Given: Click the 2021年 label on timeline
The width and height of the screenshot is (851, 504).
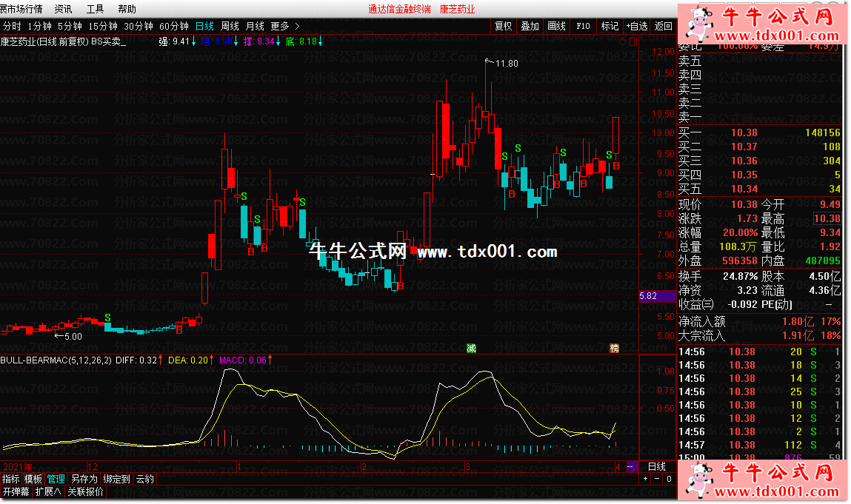Looking at the screenshot, I should [17, 466].
